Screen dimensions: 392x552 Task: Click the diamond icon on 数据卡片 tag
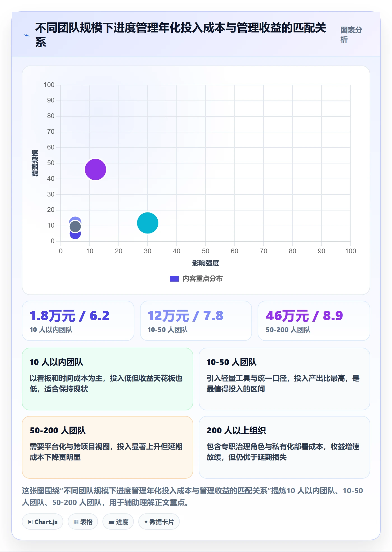point(146,522)
